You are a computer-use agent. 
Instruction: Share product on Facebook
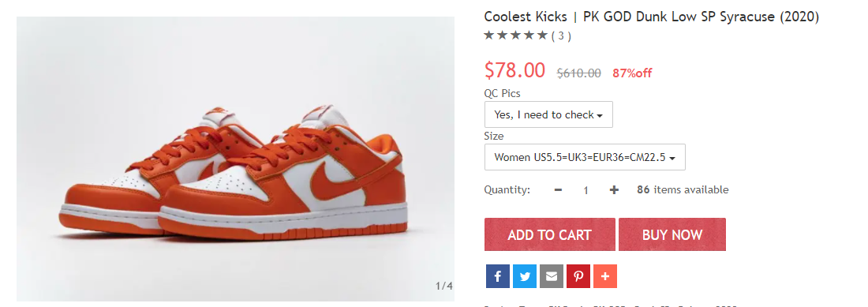click(498, 276)
